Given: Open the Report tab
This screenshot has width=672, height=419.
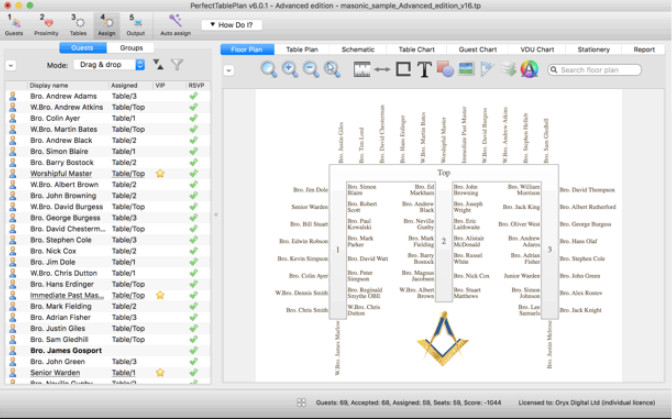Looking at the screenshot, I should point(644,49).
